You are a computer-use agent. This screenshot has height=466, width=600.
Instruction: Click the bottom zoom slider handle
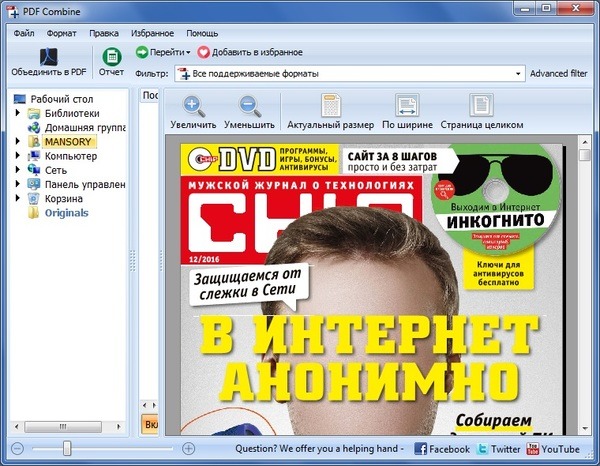[67, 448]
